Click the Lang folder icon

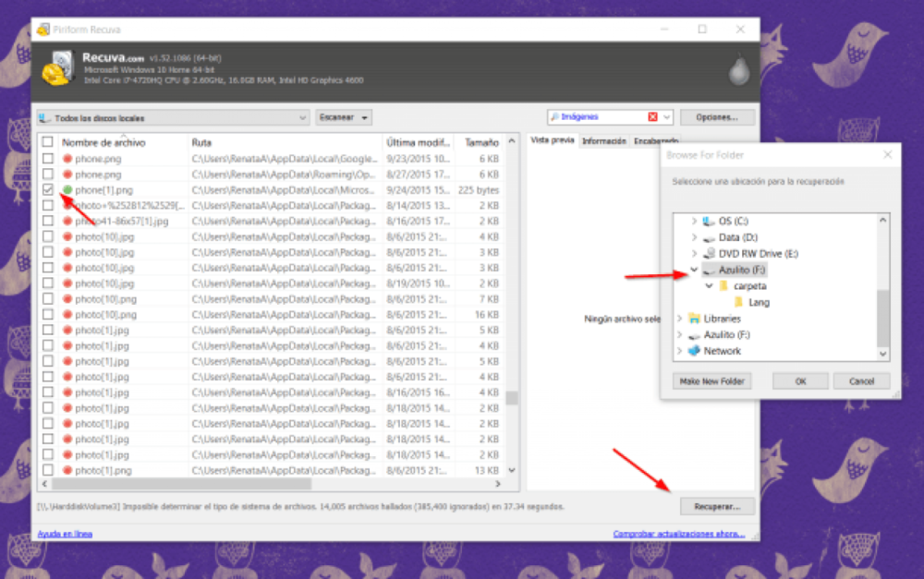tap(739, 302)
